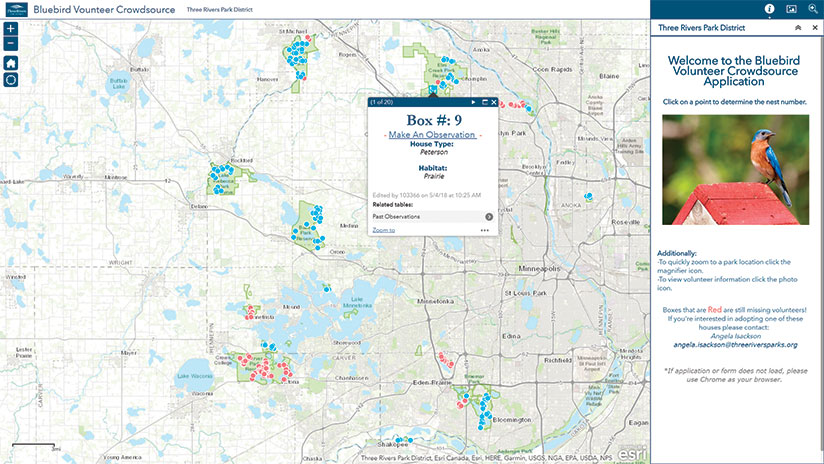
Task: Click the magnifier park-zoom icon
Action: coord(812,8)
